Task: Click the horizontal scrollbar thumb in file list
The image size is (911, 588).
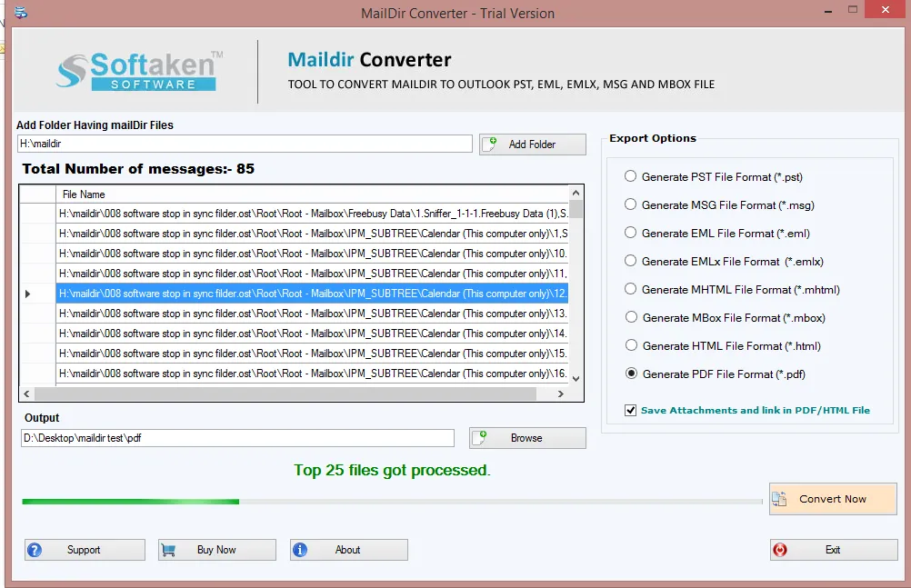Action: coord(285,394)
